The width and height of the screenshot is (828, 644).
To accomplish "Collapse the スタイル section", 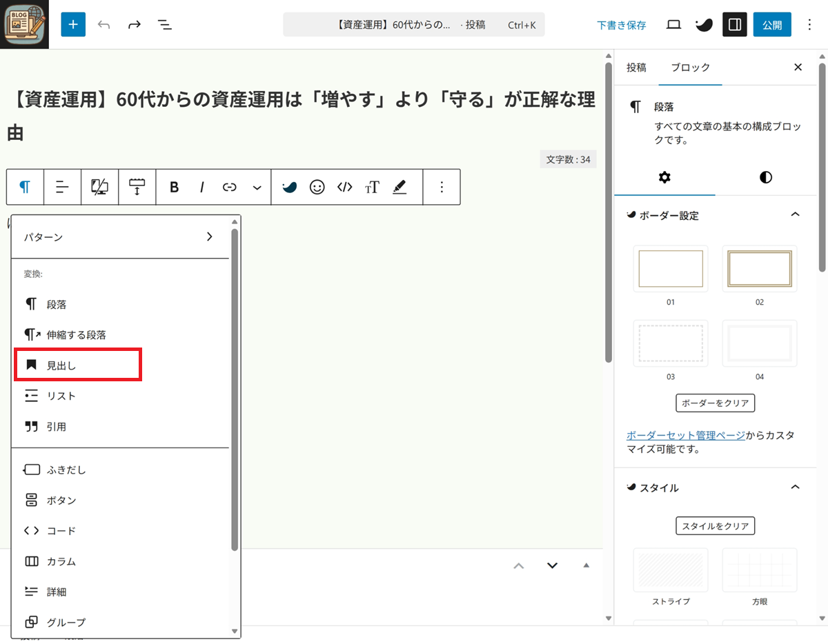I will [795, 487].
